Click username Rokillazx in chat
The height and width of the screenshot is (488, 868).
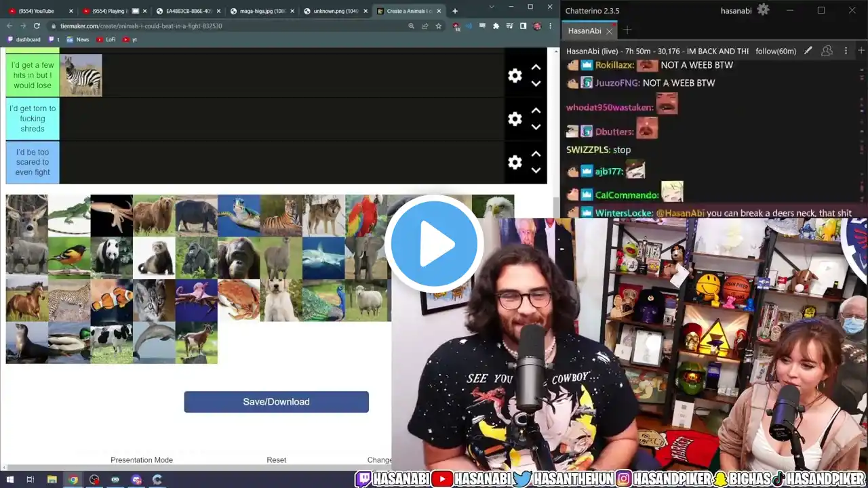coord(614,65)
